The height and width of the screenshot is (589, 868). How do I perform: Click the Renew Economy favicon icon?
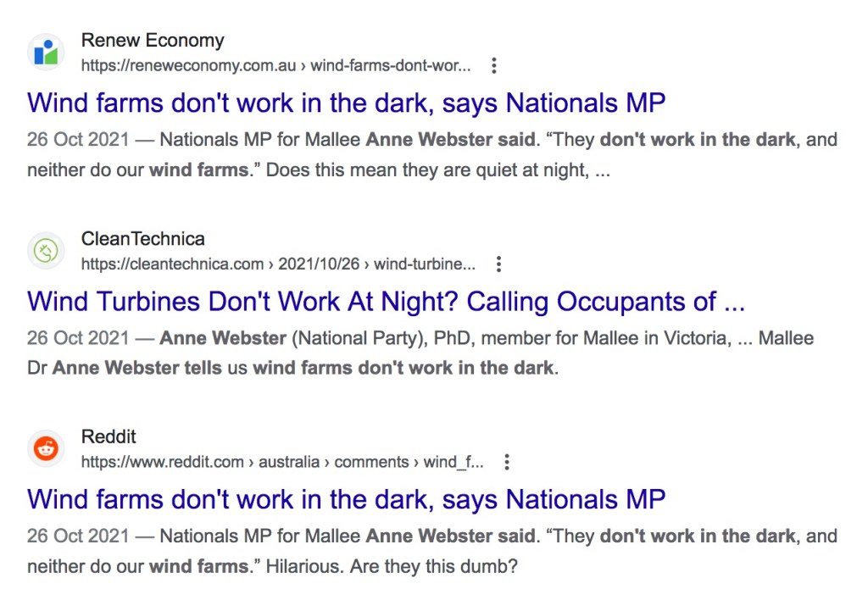click(x=46, y=53)
